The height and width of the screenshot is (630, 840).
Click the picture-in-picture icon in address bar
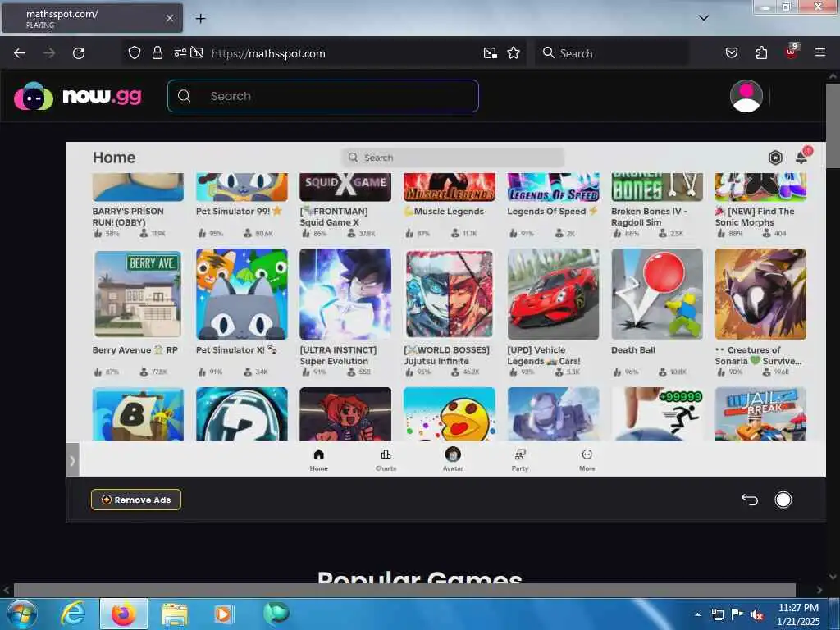coord(491,53)
